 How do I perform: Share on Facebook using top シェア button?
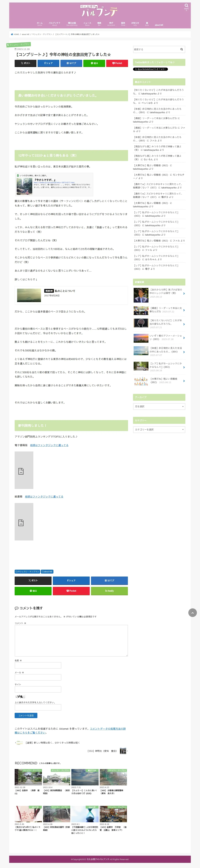click(x=48, y=63)
